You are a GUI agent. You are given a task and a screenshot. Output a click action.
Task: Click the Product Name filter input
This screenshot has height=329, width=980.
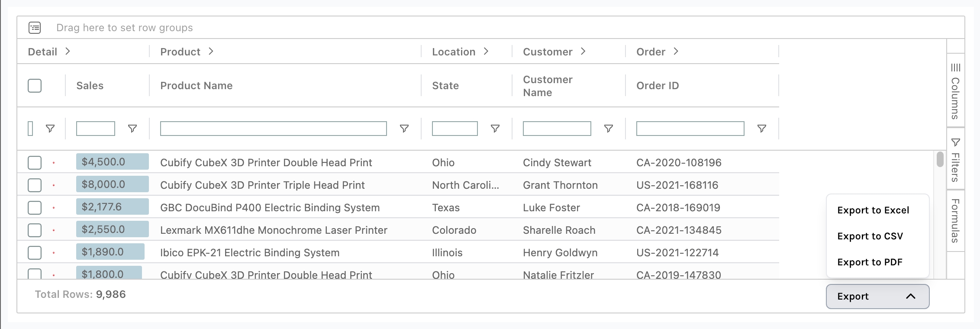273,129
